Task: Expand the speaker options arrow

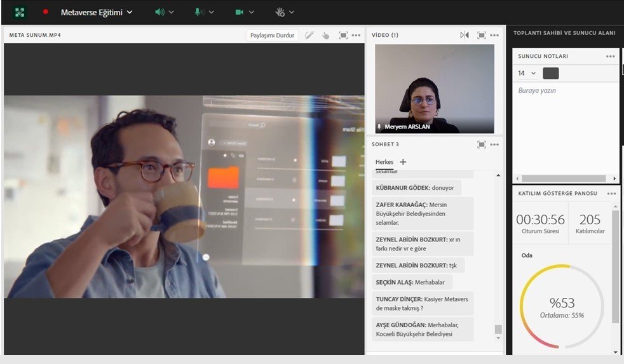Action: click(x=172, y=12)
